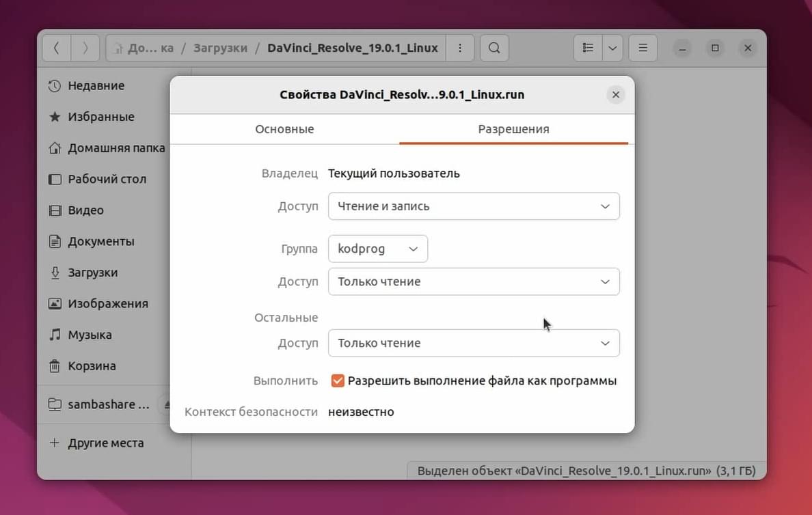Click the trash icon beside Корзина
Screen dimensions: 812x515
click(55, 366)
